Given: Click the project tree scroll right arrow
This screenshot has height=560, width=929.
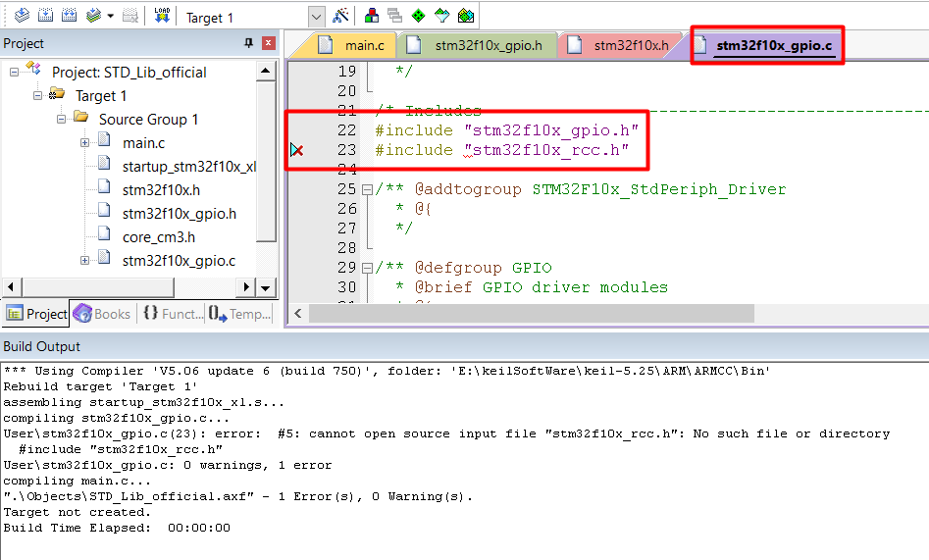Looking at the screenshot, I should tap(246, 288).
